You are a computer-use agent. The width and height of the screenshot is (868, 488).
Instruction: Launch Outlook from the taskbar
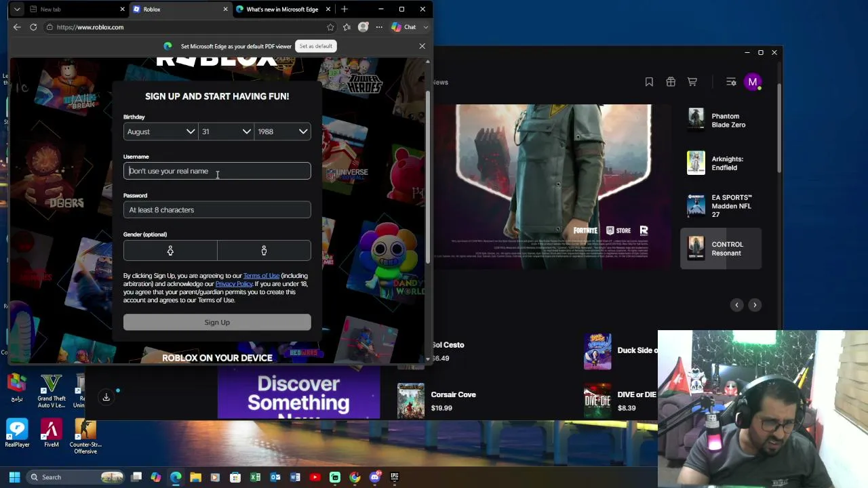[275, 477]
